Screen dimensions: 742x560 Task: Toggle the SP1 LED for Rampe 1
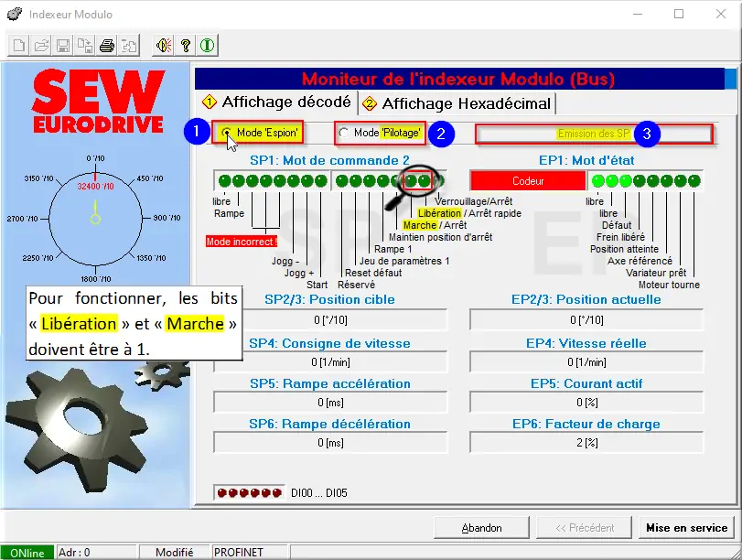(382, 181)
